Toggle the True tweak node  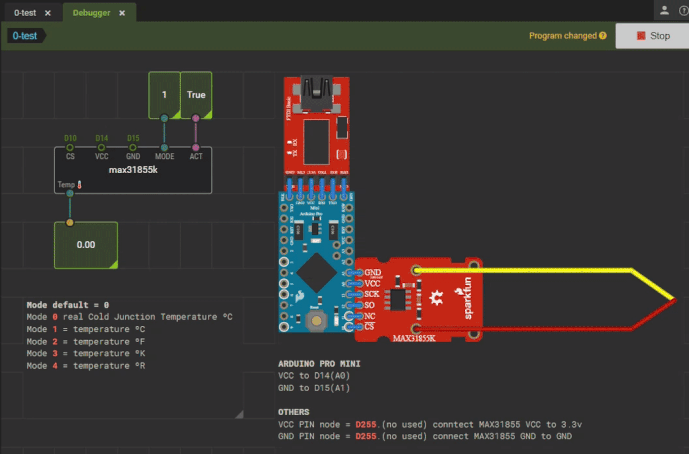click(196, 95)
